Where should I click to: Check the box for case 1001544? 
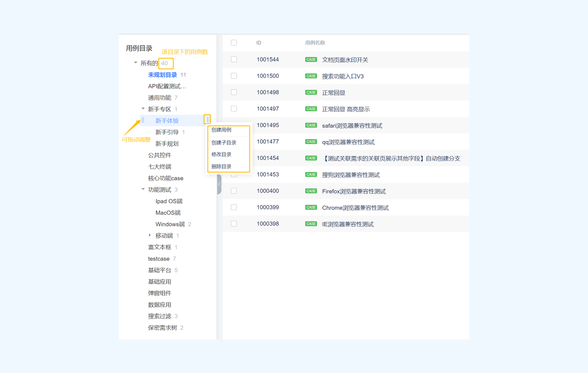coord(234,59)
